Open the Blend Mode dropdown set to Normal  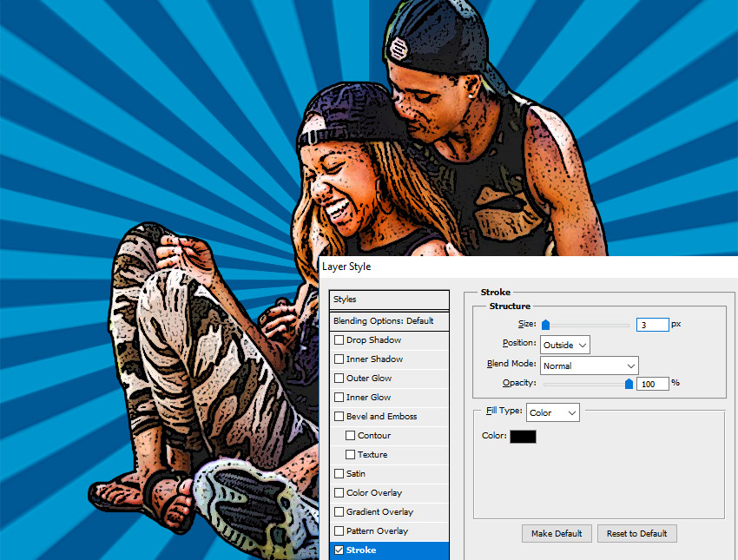click(590, 366)
